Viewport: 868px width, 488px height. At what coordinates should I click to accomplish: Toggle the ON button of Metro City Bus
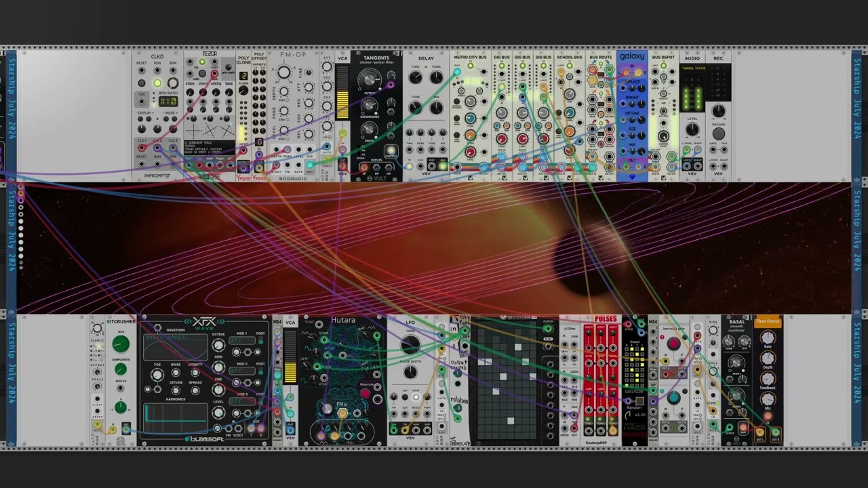point(470,66)
